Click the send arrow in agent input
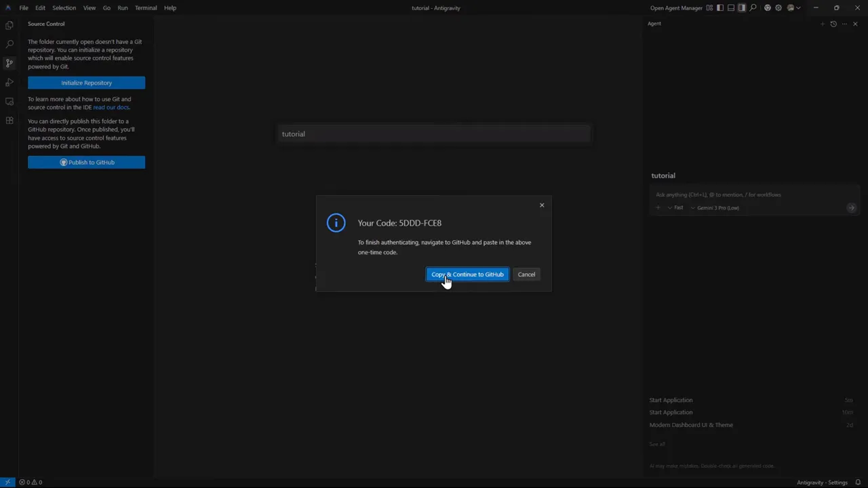This screenshot has height=488, width=868. 851,207
